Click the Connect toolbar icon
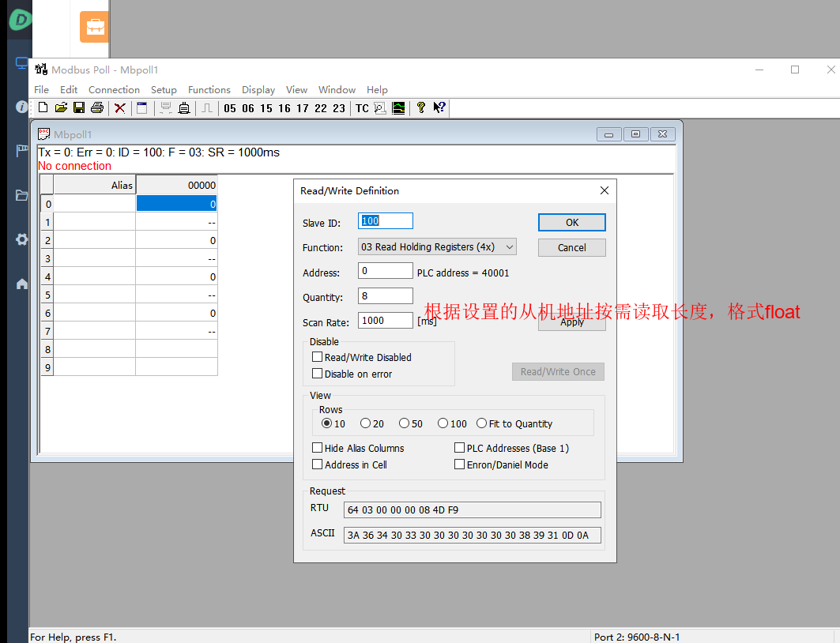The height and width of the screenshot is (643, 840). (x=166, y=108)
